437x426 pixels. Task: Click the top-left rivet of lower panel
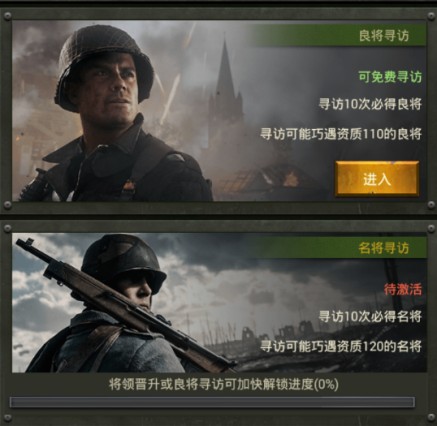(7, 228)
